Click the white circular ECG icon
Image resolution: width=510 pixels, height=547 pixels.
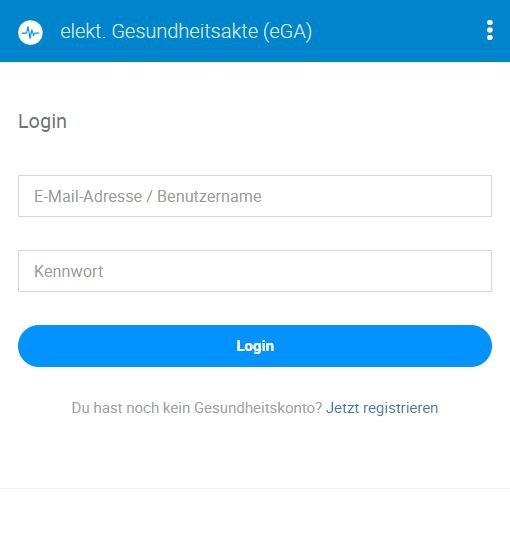[30, 32]
